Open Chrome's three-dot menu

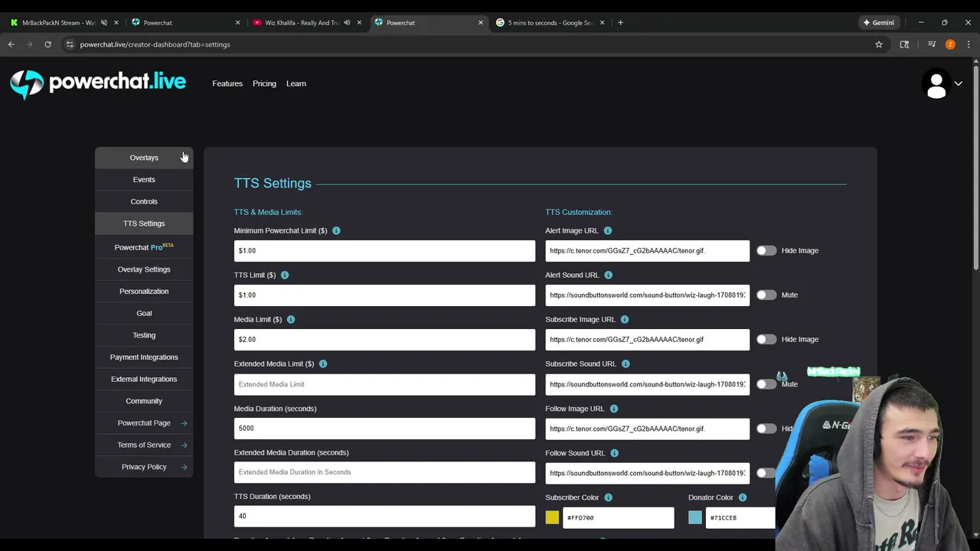click(x=969, y=44)
